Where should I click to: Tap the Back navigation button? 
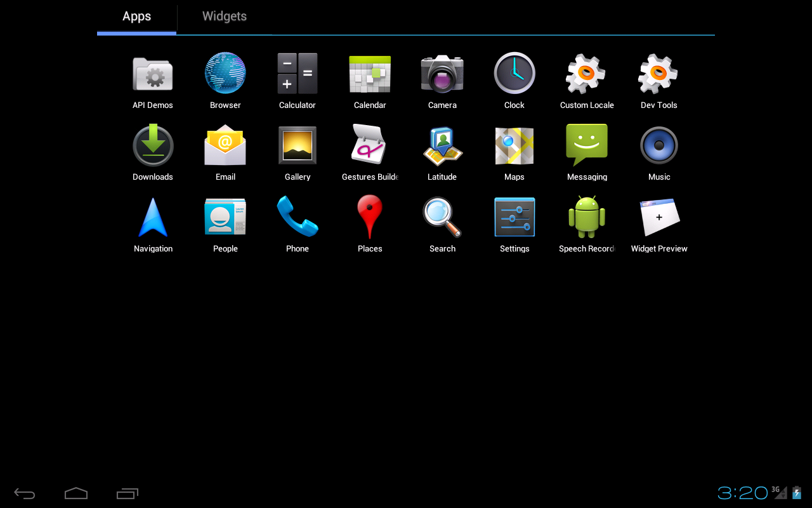coord(25,493)
